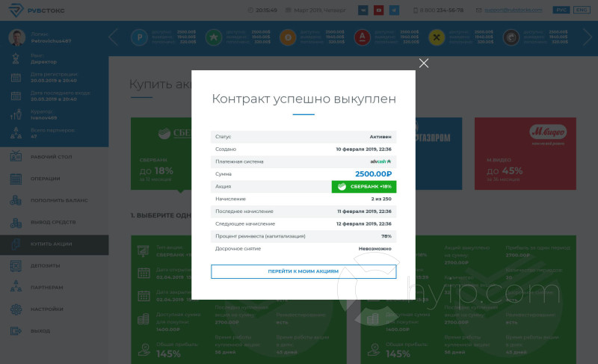Select the red М.Видео до 45% card
Viewport: 598px width, 364px height.
525,154
